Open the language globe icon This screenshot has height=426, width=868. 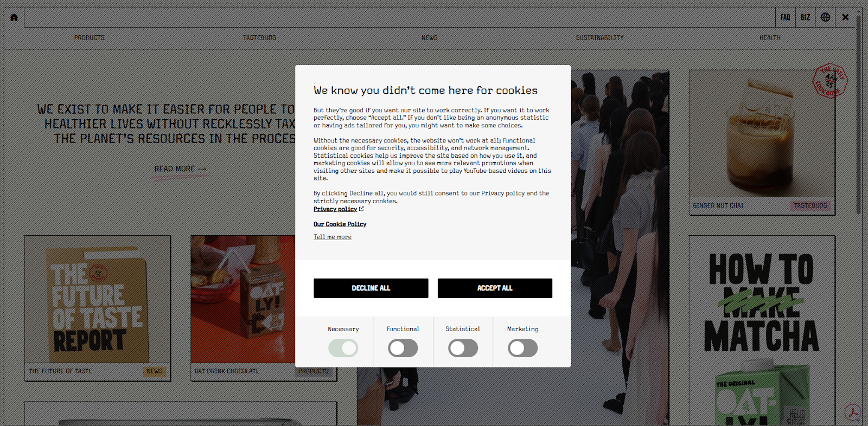point(825,17)
